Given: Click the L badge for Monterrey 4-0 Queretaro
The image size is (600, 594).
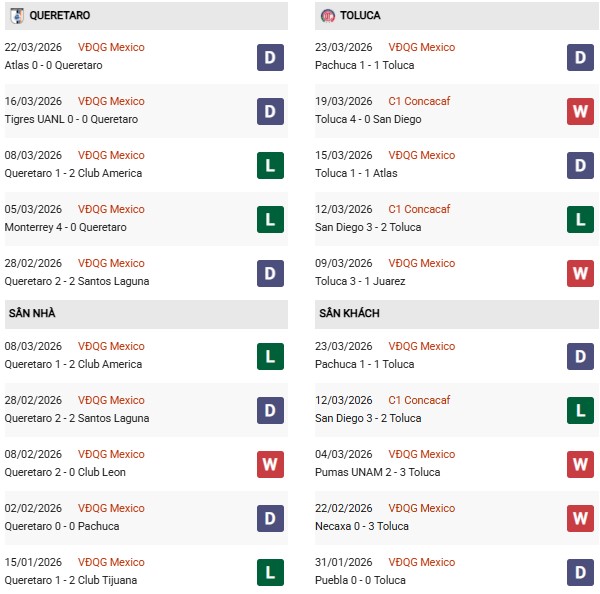Looking at the screenshot, I should coord(270,219).
